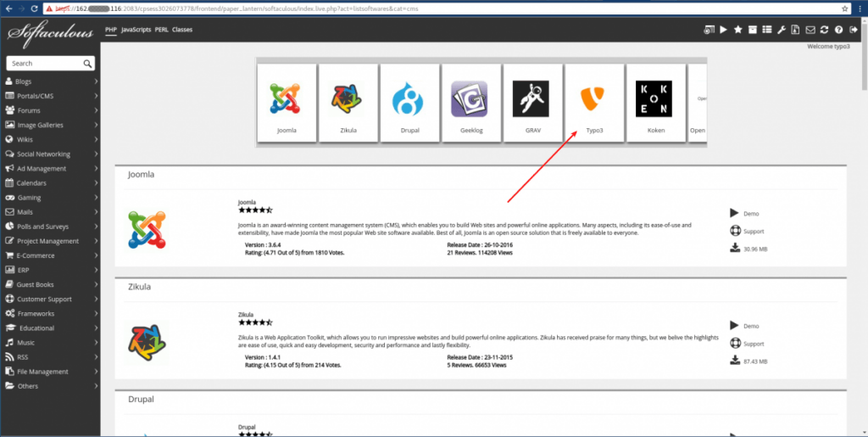Expand the Frameworks category chevron
Image resolution: width=868 pixels, height=437 pixels.
97,313
